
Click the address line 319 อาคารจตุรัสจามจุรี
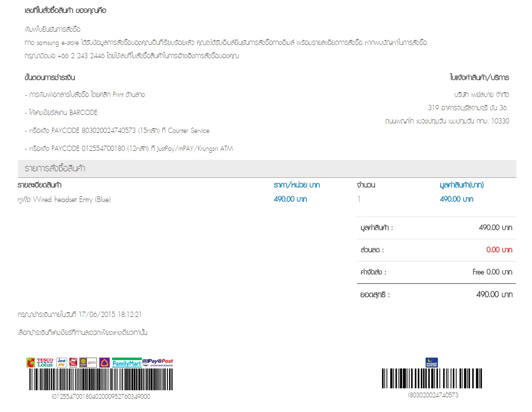coord(468,108)
